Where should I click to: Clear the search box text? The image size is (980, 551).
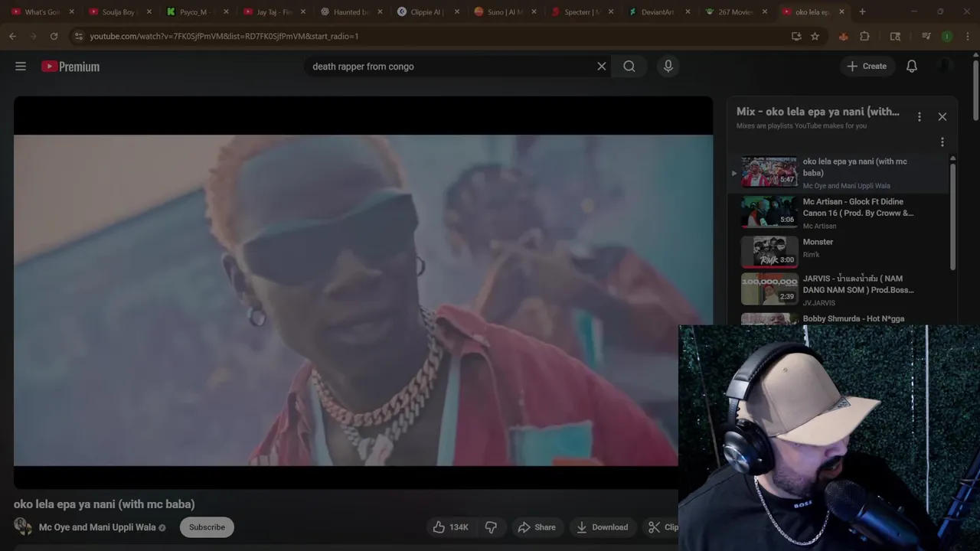[x=602, y=67]
